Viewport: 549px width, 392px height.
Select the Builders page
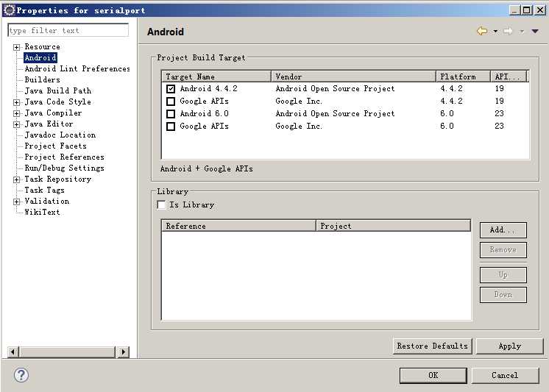click(43, 80)
